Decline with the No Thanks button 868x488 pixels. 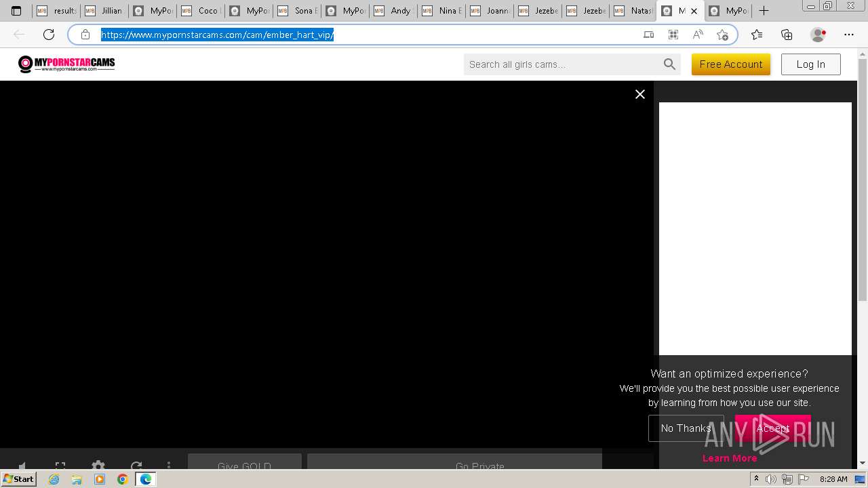click(x=686, y=428)
